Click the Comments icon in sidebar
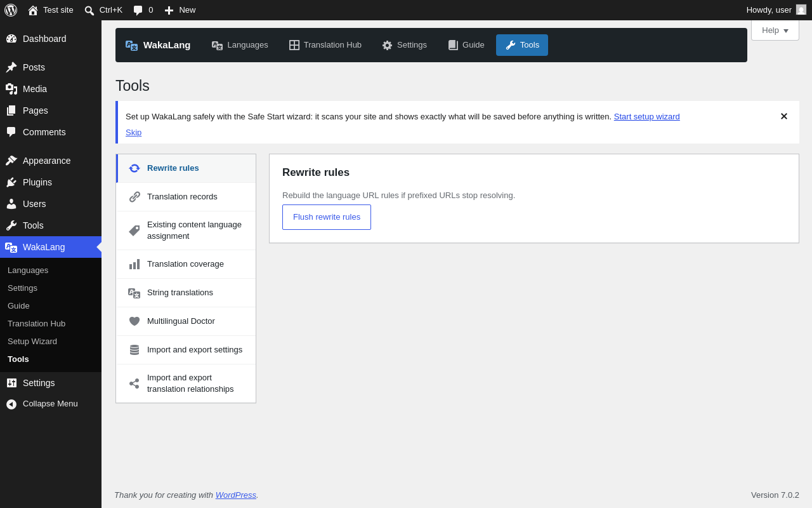Screen dimensions: 812x508 (x=11, y=132)
